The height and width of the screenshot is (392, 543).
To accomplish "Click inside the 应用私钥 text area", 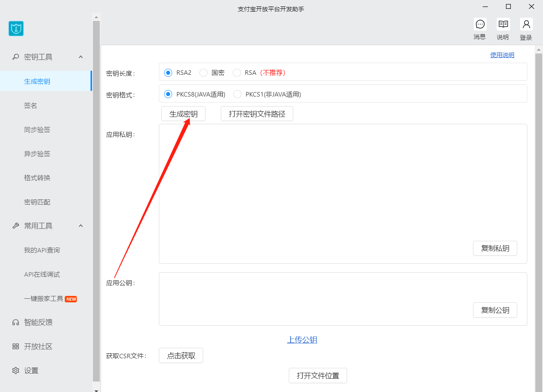I will [x=343, y=194].
